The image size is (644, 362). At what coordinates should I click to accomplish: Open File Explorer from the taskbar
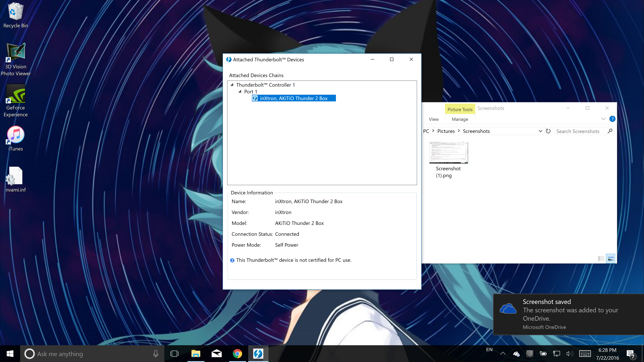196,354
